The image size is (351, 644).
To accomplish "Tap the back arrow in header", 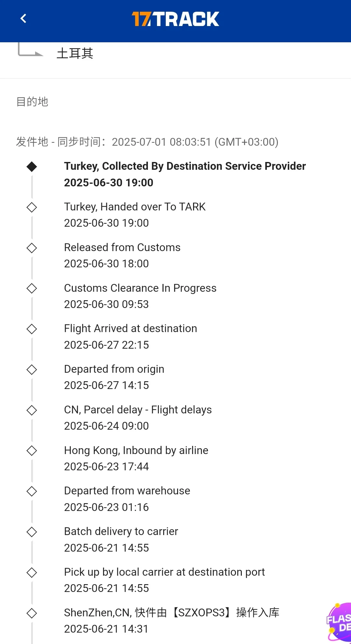I will 23,19.
